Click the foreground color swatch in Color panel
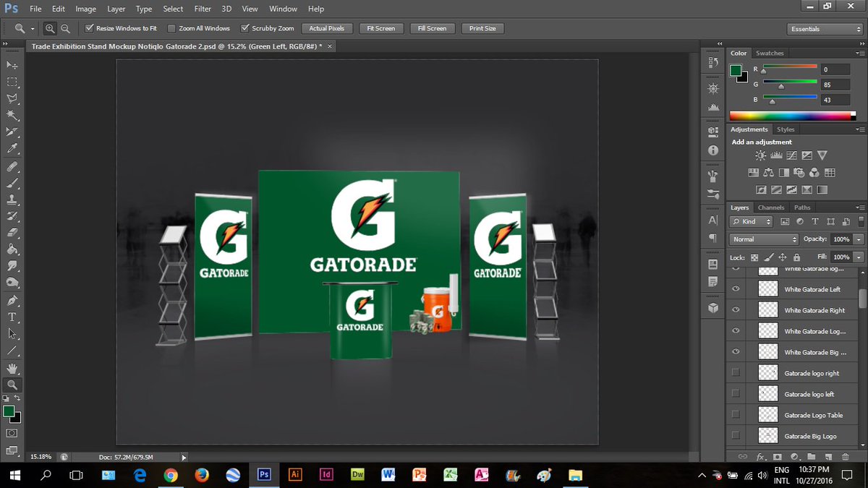868x488 pixels. [x=736, y=70]
